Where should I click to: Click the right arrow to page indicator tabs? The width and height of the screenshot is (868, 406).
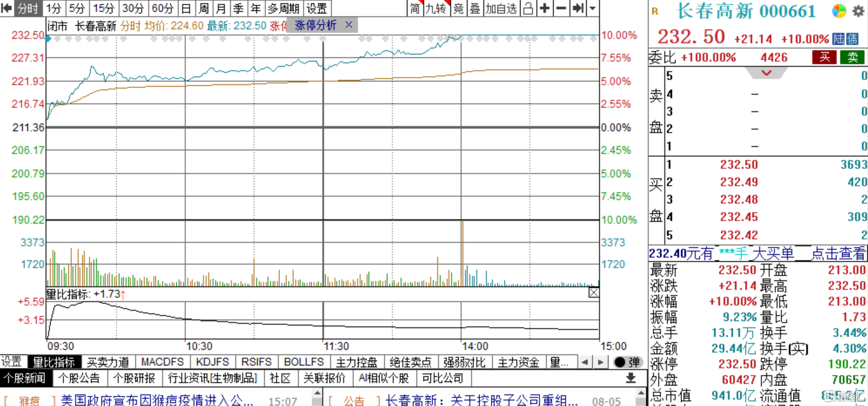click(x=601, y=362)
